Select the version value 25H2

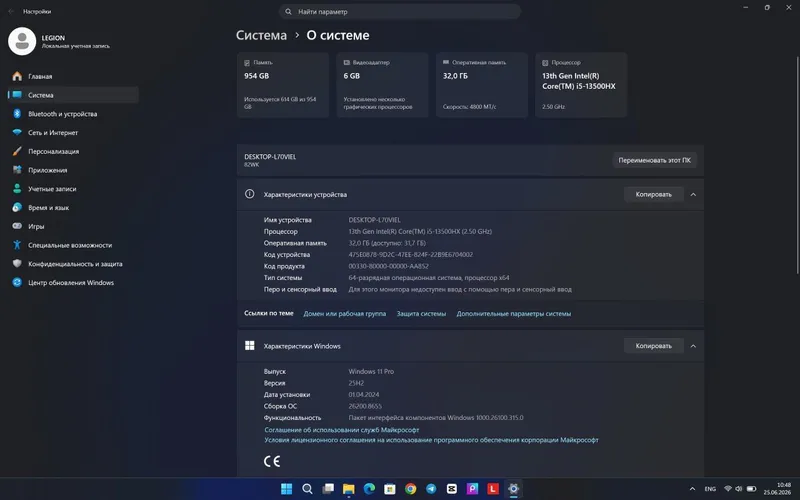[x=356, y=383]
